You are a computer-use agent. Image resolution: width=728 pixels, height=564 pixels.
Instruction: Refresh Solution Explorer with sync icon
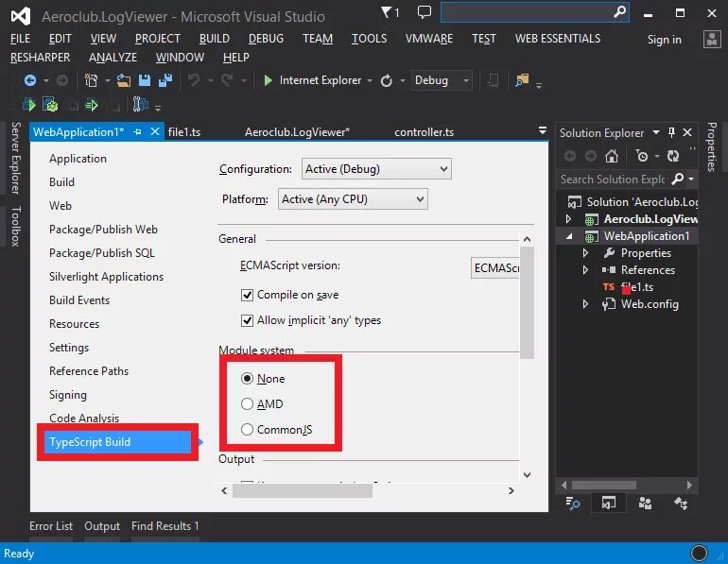(x=673, y=156)
